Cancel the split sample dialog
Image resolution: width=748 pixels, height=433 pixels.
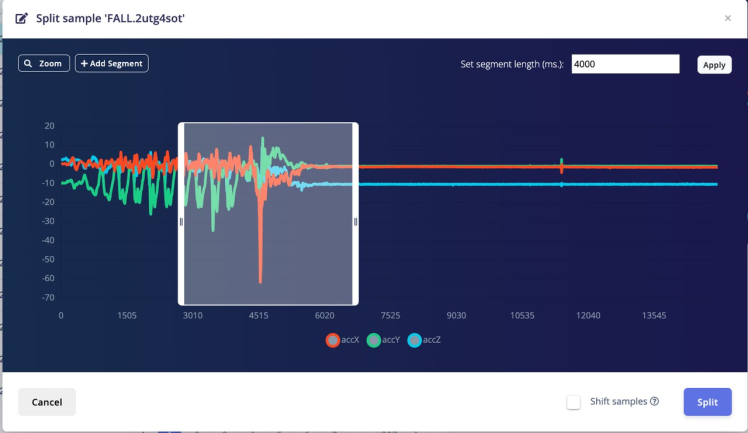tap(47, 402)
